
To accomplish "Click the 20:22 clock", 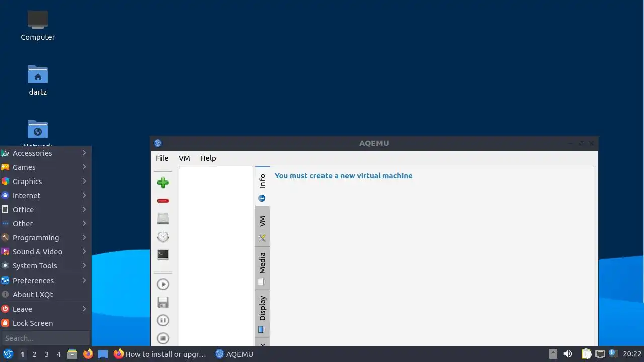I will [x=632, y=354].
